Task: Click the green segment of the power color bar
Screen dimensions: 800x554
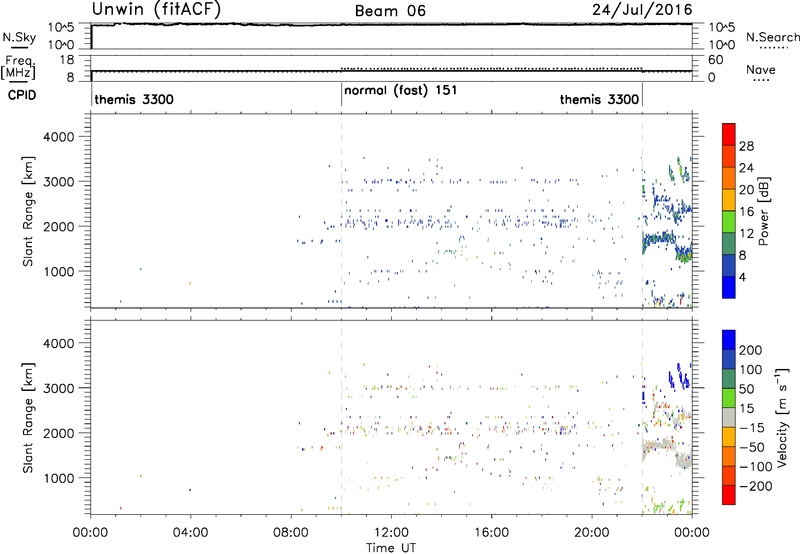Action: [729, 221]
